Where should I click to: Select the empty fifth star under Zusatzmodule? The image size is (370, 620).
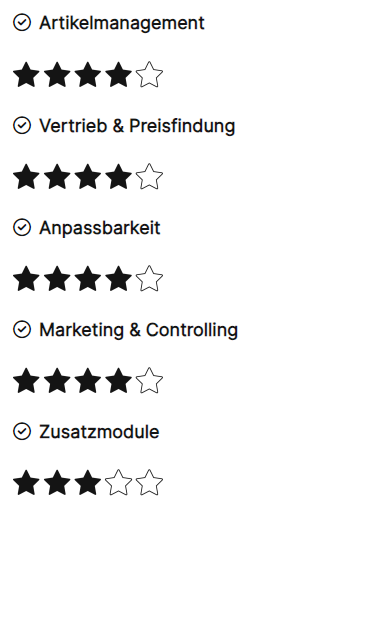pyautogui.click(x=149, y=482)
